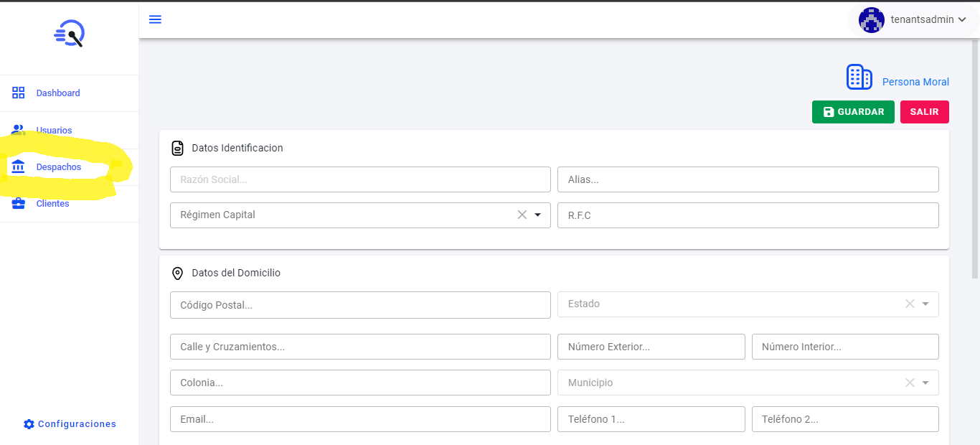This screenshot has height=445, width=980.
Task: Open the Régimen Capital dropdown
Action: pos(538,215)
